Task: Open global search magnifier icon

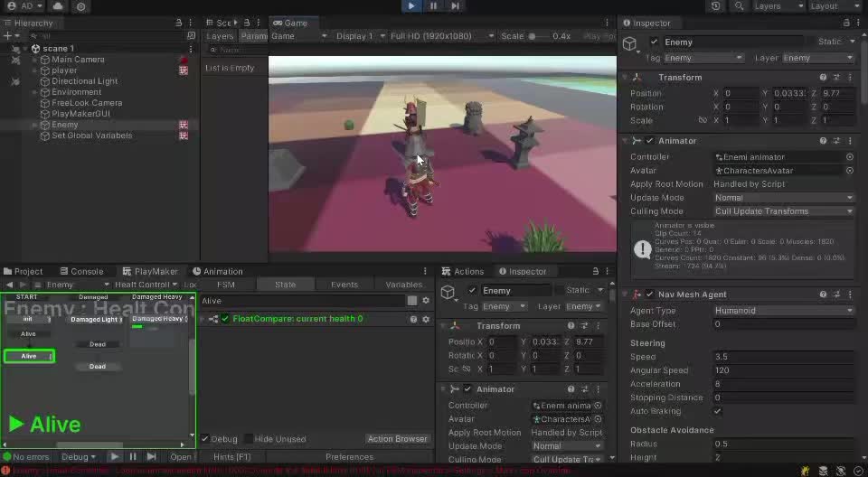Action: (739, 6)
